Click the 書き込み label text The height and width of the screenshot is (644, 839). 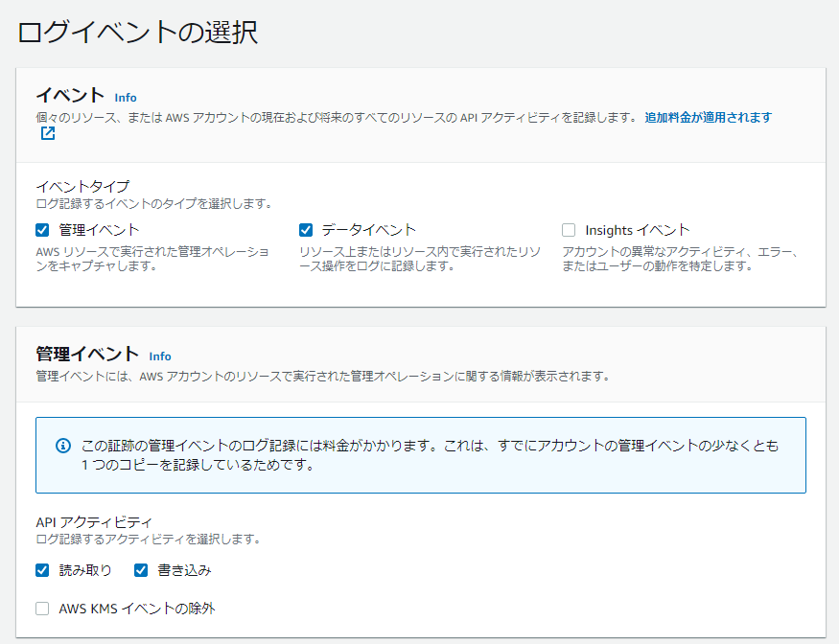coord(185,570)
